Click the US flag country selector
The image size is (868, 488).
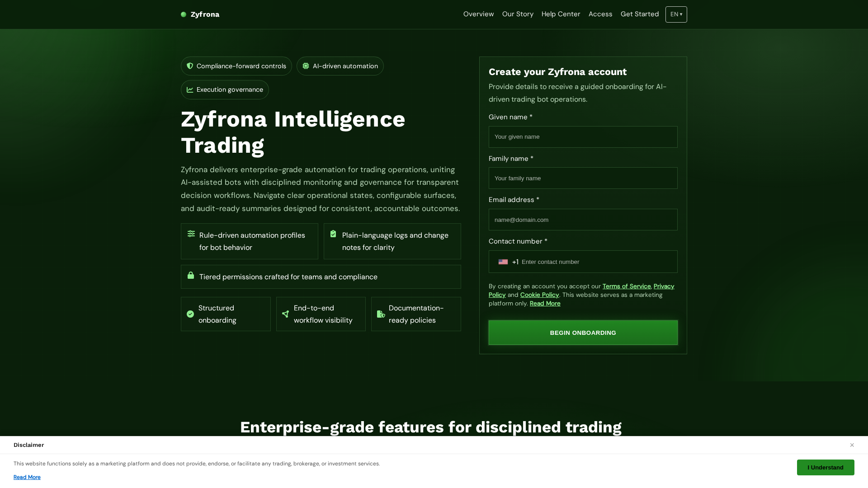(503, 262)
